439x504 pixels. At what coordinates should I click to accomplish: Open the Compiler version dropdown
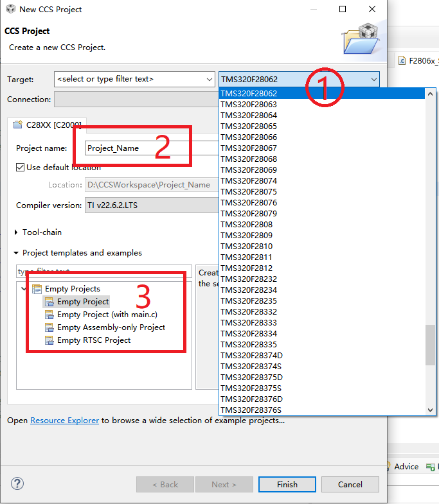[x=152, y=205]
